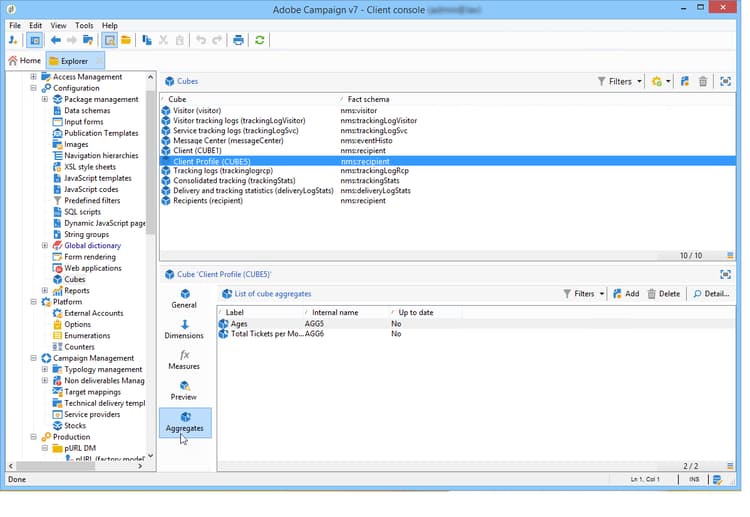Screen dimensions: 750x517
Task: Open the Filters dropdown in Cubes header
Action: tap(619, 81)
